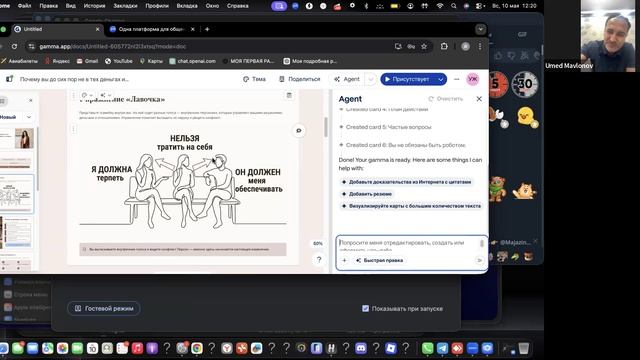Screen dimensions: 640x360
Task: Expand the Новый new card dropdown
Action: [29, 117]
